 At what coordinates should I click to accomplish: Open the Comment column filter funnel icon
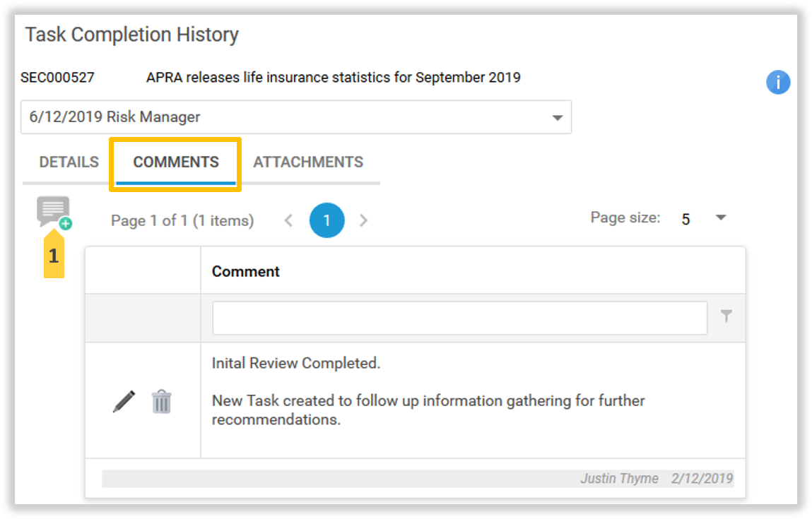tap(726, 317)
